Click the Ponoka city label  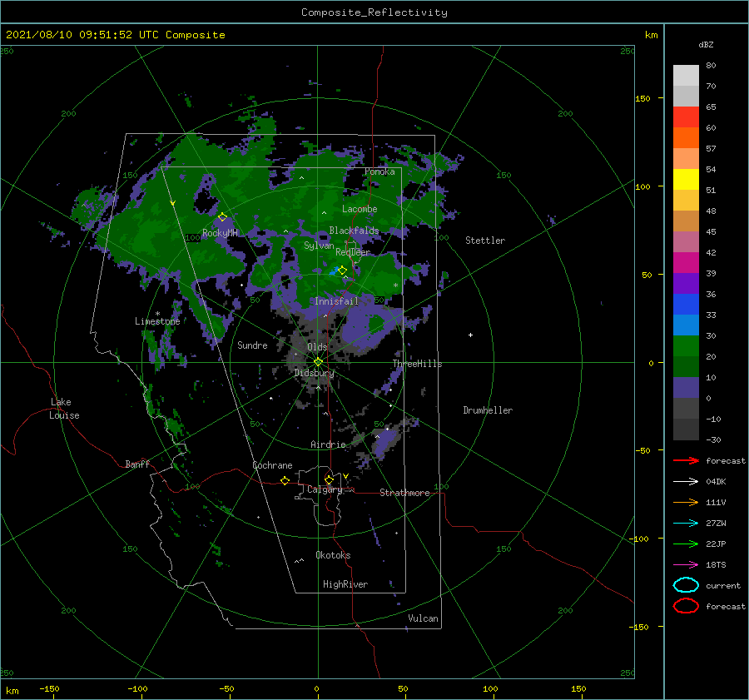(x=379, y=171)
